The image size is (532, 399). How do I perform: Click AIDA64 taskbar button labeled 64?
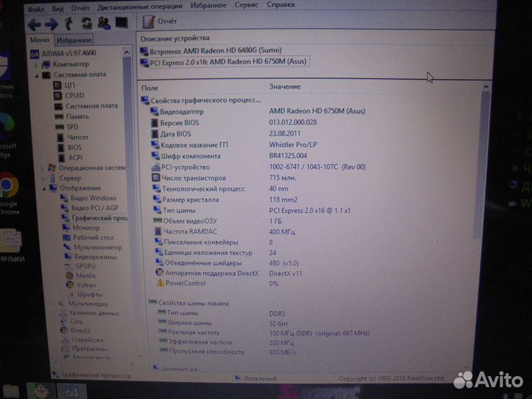(72, 392)
